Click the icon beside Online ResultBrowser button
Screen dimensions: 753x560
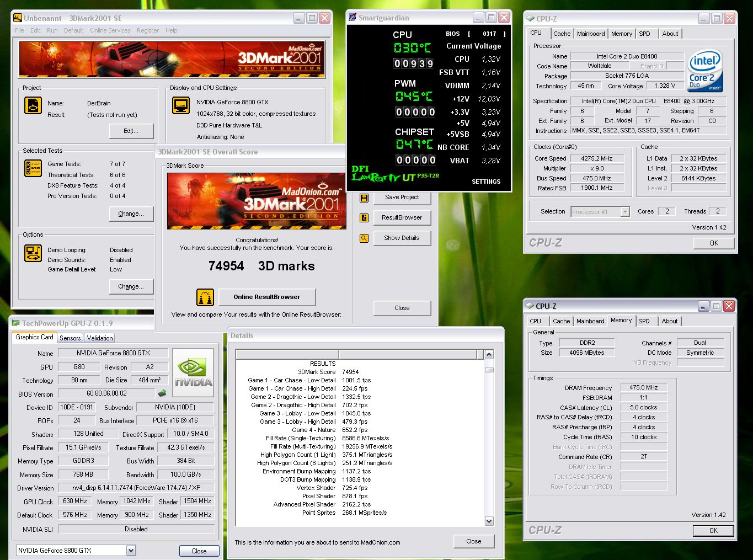[x=205, y=297]
